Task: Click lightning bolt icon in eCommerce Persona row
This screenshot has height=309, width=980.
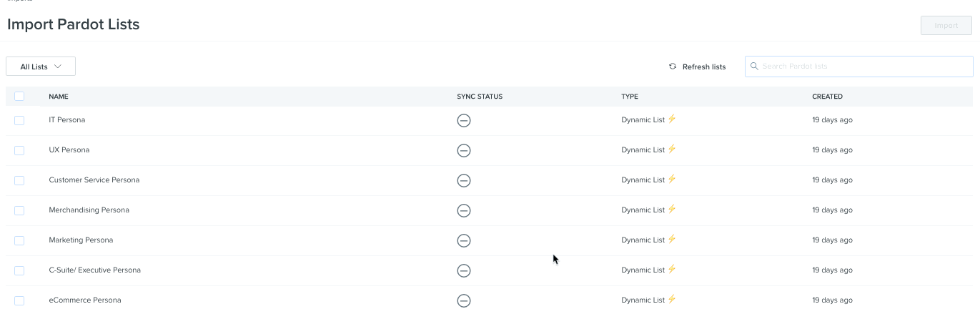Action: pos(672,299)
